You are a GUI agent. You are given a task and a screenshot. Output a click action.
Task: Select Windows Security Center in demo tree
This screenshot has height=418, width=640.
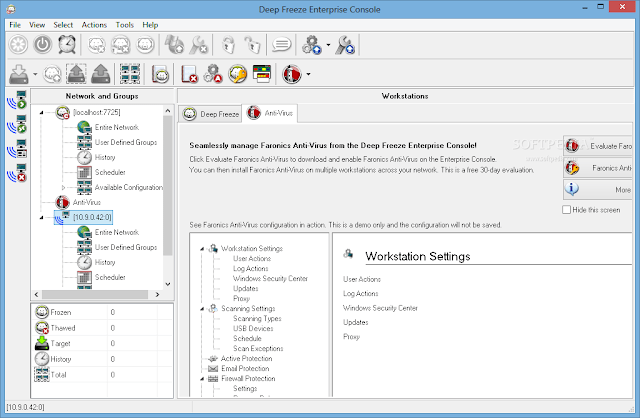(270, 278)
